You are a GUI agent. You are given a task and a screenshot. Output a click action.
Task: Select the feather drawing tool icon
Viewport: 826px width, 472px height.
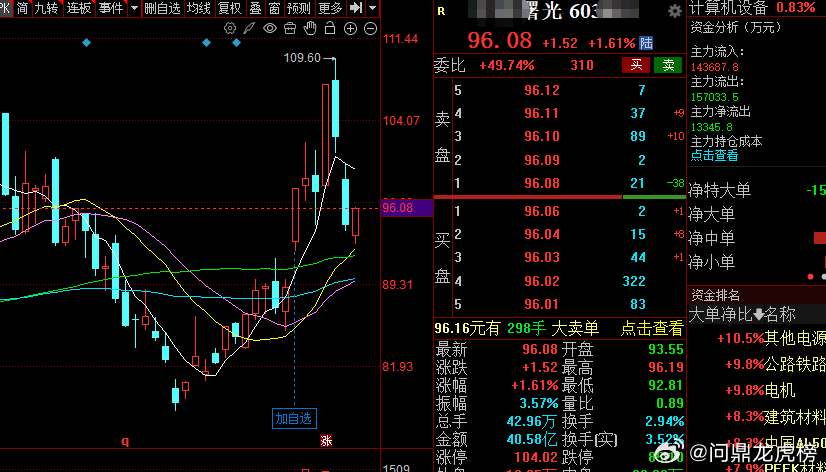249,28
